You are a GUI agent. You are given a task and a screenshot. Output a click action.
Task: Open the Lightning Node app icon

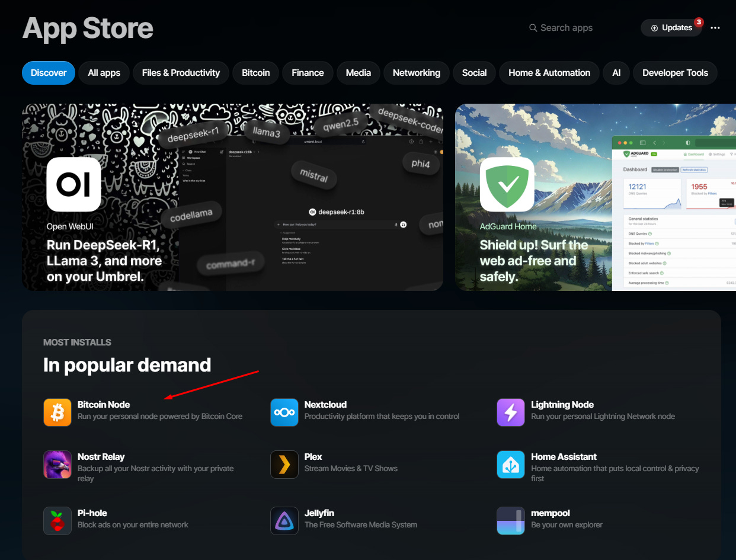pyautogui.click(x=511, y=412)
